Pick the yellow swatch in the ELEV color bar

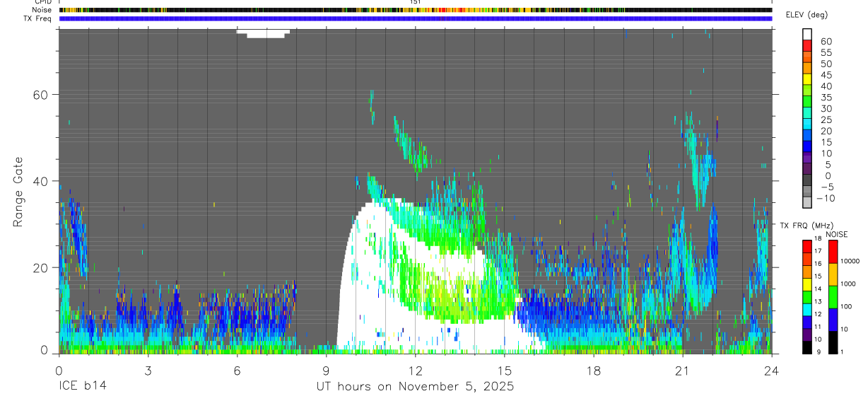pos(807,79)
